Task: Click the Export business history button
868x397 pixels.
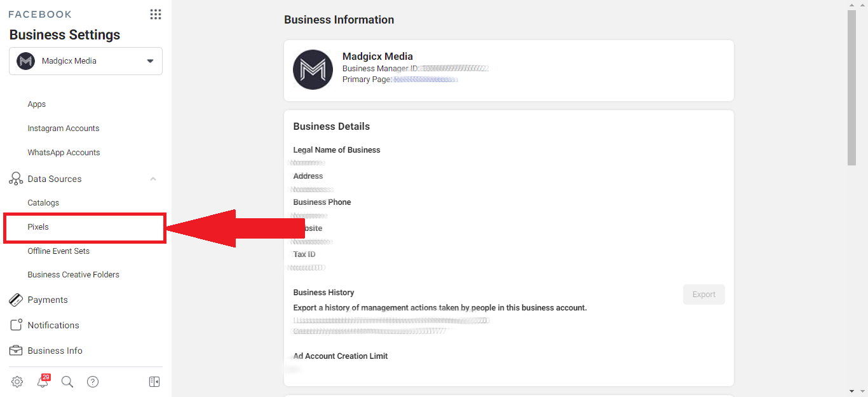Action: pyautogui.click(x=704, y=295)
